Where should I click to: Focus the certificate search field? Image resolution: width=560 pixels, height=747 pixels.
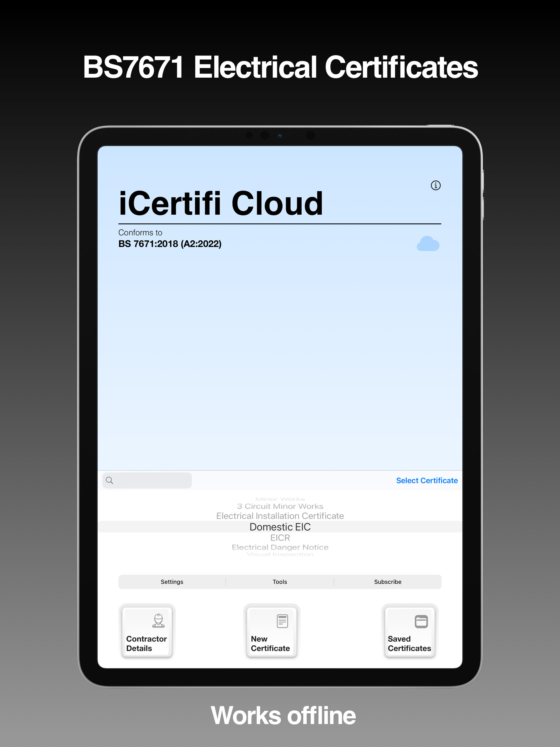(x=147, y=480)
